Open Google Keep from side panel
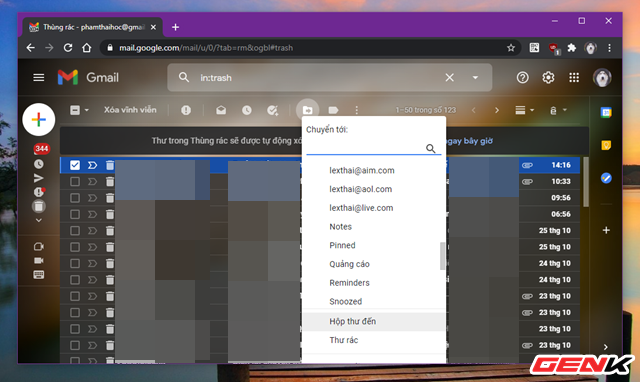This screenshot has width=640, height=382. pos(606,145)
